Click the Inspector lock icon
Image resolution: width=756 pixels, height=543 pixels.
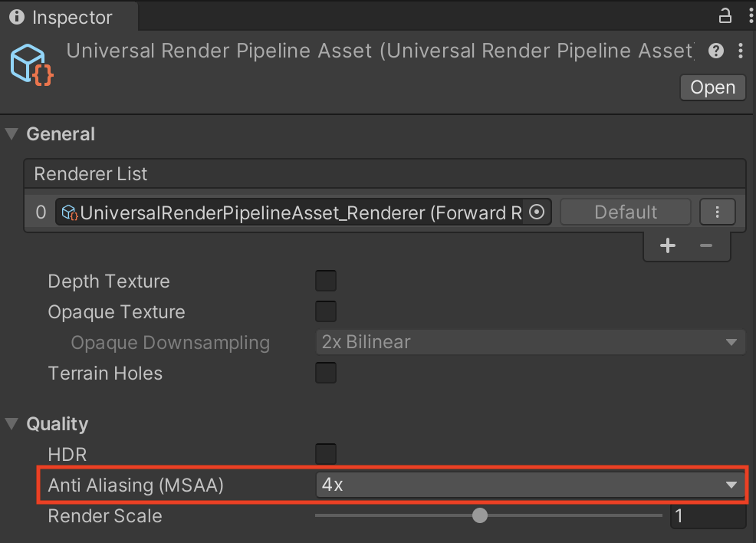pyautogui.click(x=724, y=15)
